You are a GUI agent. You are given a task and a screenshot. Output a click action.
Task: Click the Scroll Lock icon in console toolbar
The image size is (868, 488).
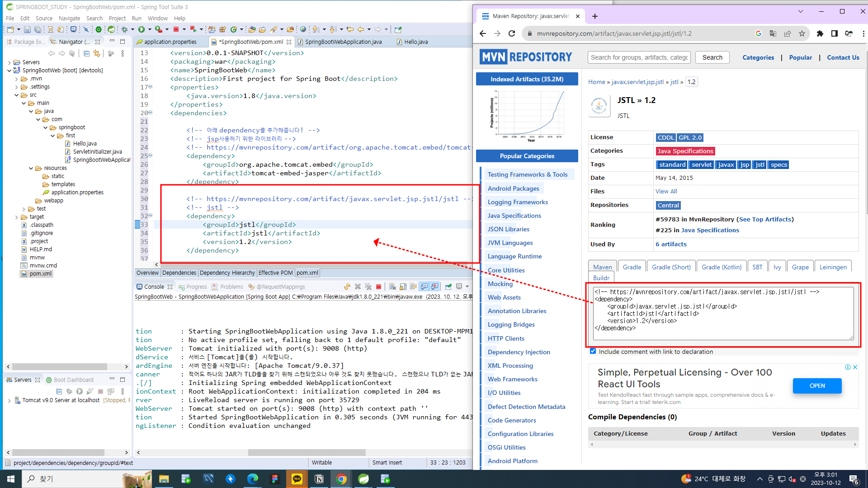pos(403,286)
